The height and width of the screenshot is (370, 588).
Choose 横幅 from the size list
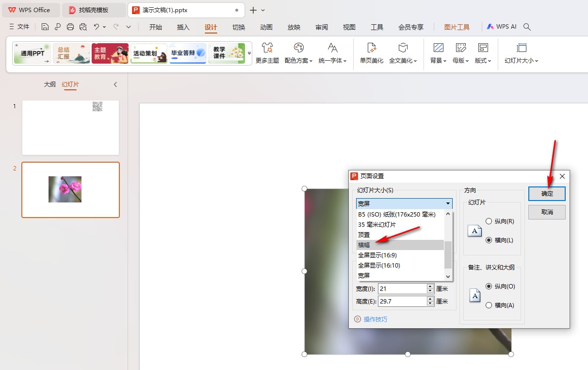[400, 245]
